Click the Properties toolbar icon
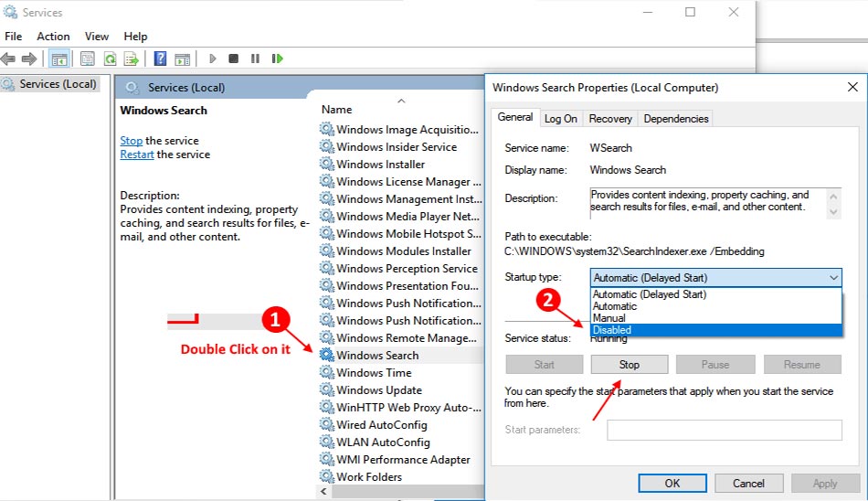Viewport: 868px width, 501px height. [87, 59]
